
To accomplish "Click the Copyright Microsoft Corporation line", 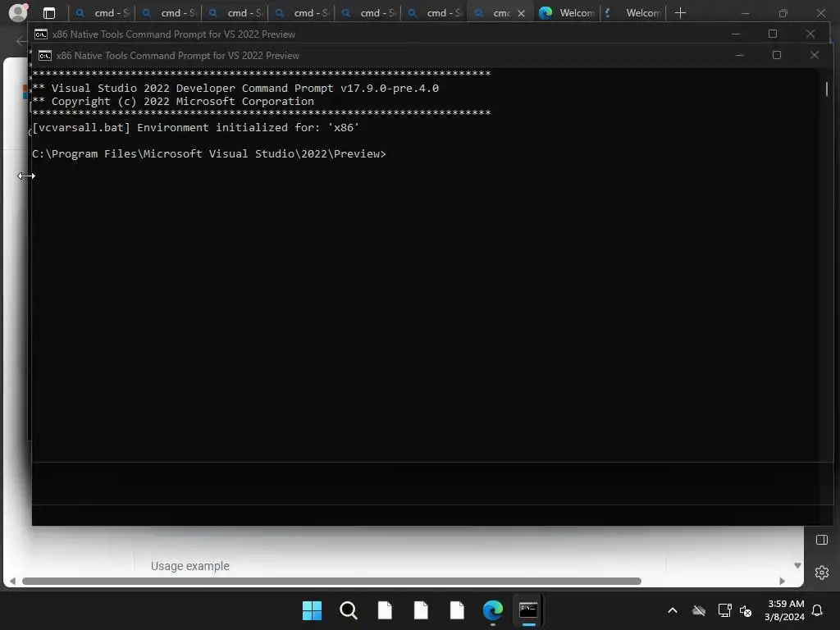I will coord(173,101).
